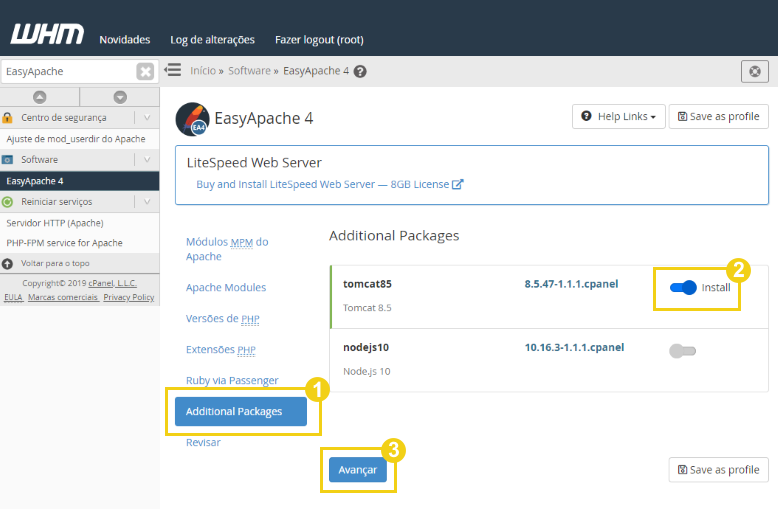Click the gear button at top right
Viewport: 778px width, 509px height.
pyautogui.click(x=755, y=71)
